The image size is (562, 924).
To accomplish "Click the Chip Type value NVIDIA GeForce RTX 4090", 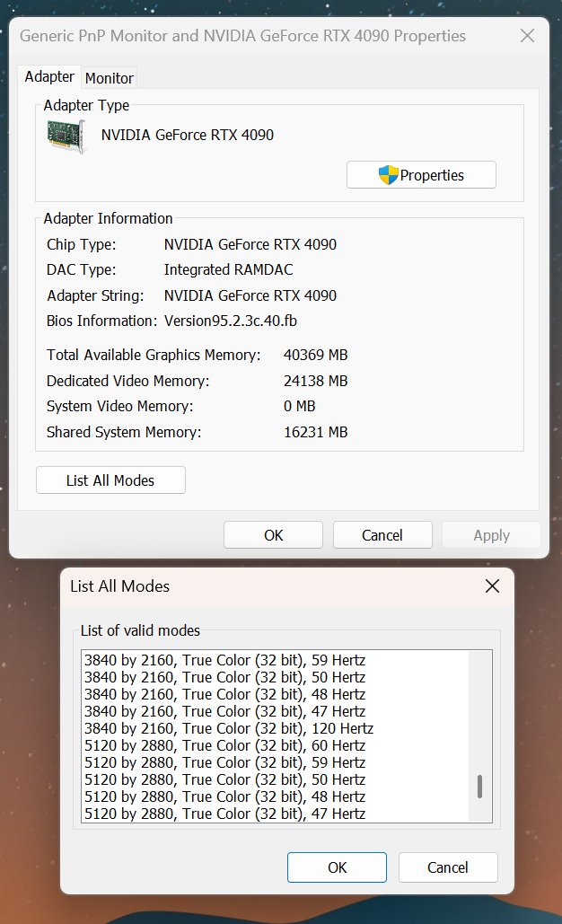I will pos(250,244).
